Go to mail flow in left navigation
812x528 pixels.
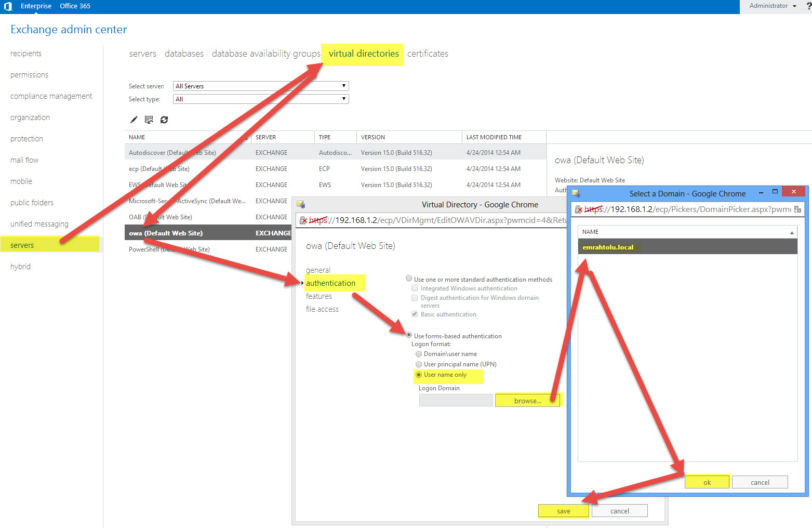click(x=24, y=160)
